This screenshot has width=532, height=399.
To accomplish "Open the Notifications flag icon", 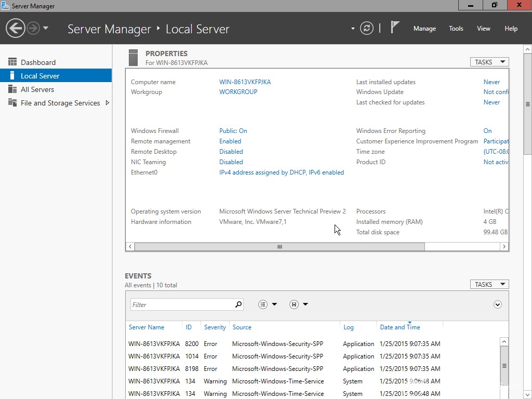I will pos(395,28).
